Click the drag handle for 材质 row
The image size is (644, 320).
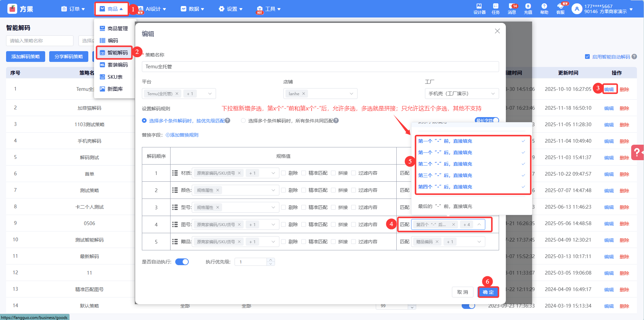point(175,173)
